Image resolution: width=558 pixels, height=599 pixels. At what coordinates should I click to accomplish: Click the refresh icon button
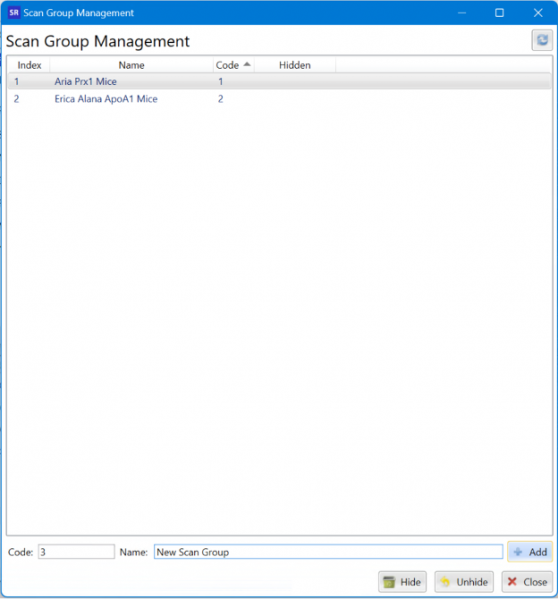click(x=542, y=40)
